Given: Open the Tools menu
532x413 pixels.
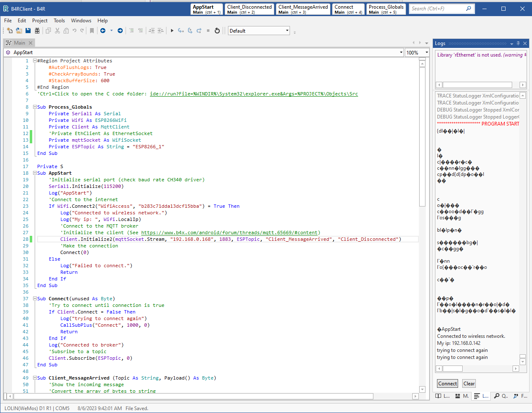Looking at the screenshot, I should (59, 20).
